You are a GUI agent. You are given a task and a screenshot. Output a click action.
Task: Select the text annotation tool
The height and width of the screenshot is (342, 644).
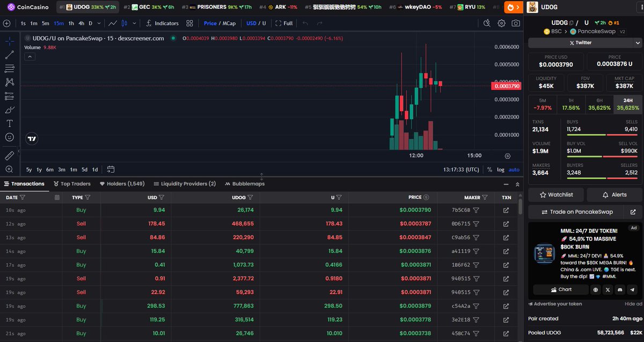click(9, 123)
